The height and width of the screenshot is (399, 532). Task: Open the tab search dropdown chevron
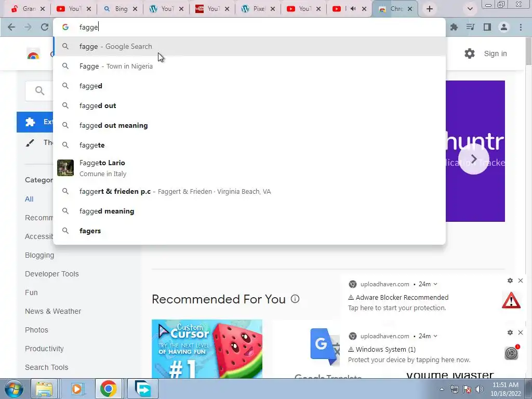tap(470, 9)
